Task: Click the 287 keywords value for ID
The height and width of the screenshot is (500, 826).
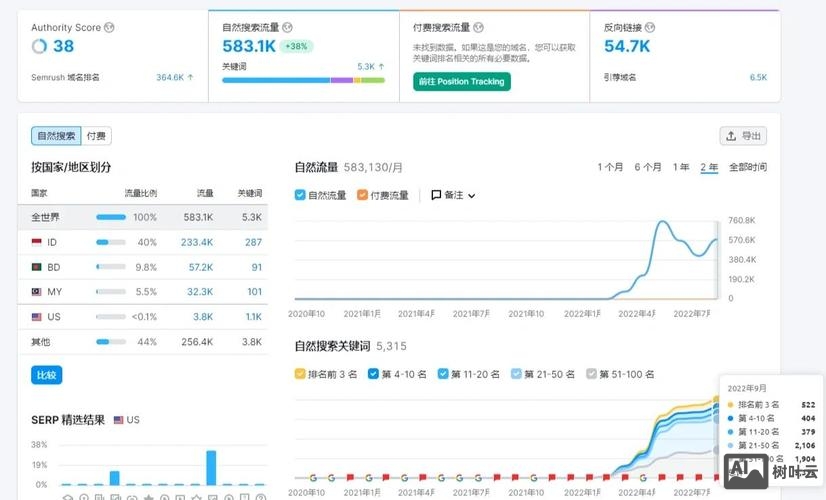Action: [x=253, y=242]
